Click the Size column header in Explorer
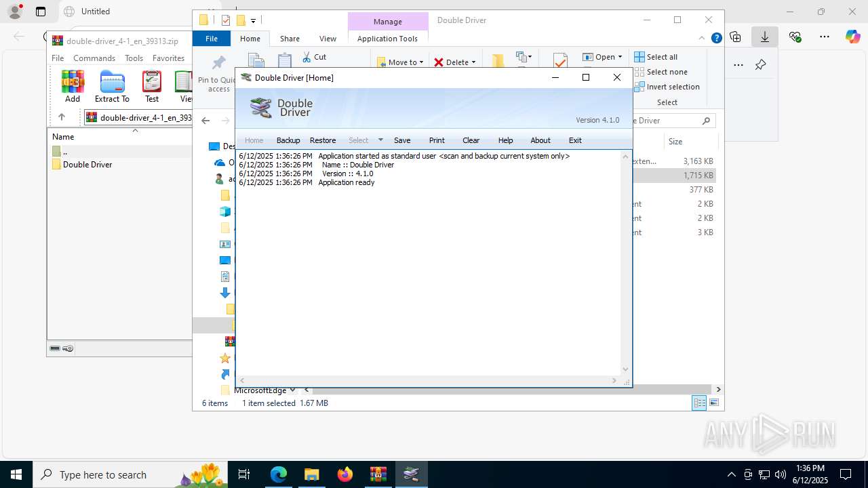Screen dimensions: 868x488 tap(675, 142)
